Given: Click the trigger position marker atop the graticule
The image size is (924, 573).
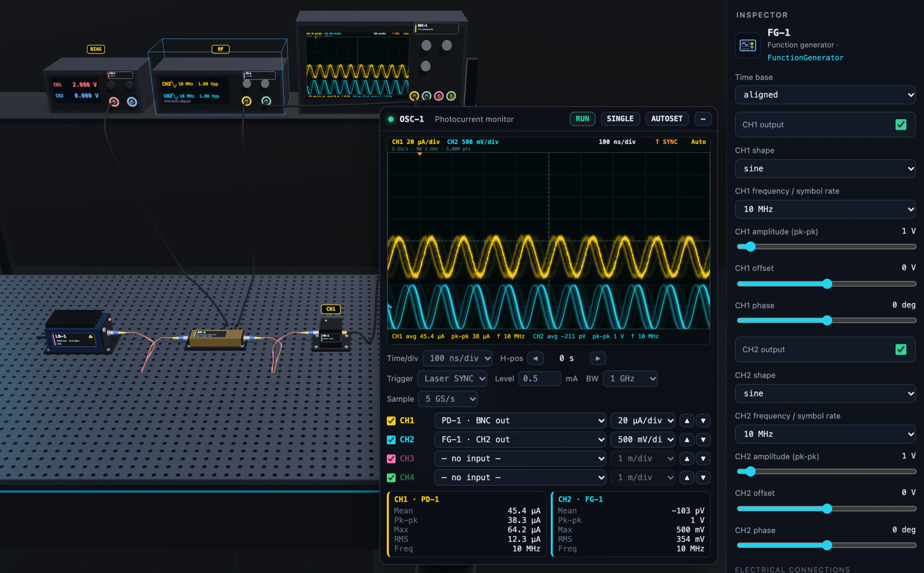Looking at the screenshot, I should pos(420,154).
